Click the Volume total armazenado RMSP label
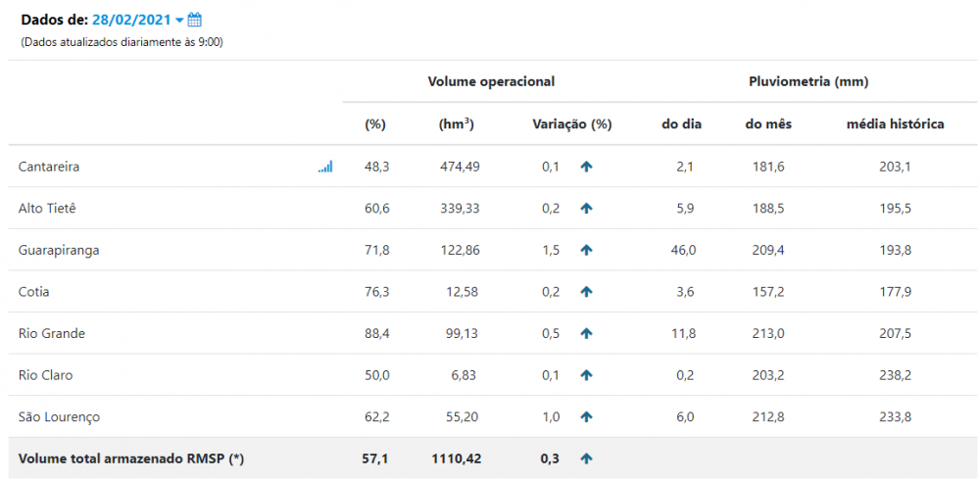The image size is (980, 481). (x=131, y=458)
